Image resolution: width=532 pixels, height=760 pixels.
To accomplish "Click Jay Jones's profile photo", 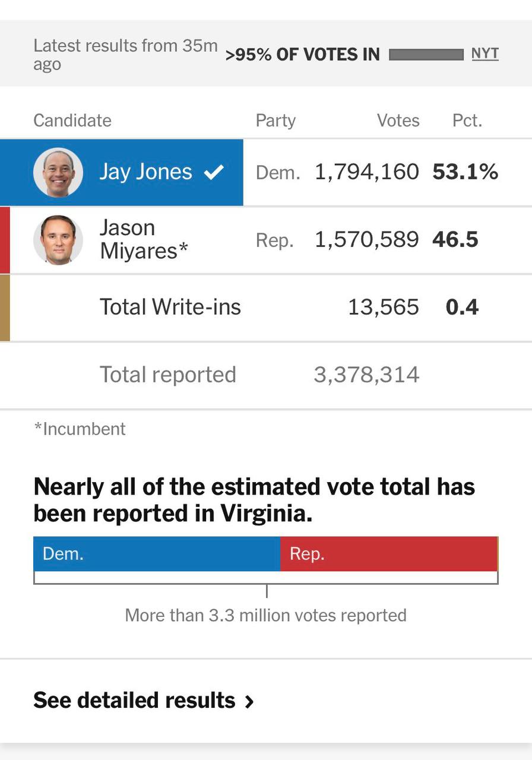I will tap(58, 172).
